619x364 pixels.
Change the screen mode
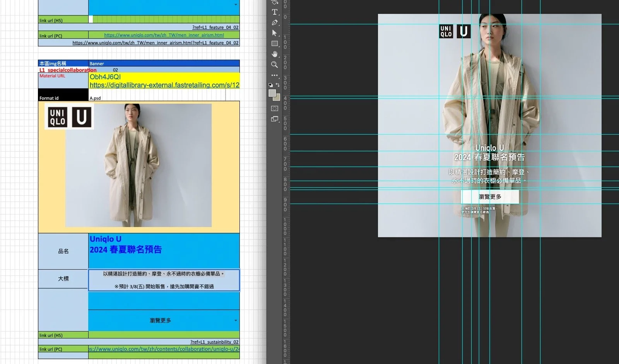[x=275, y=119]
